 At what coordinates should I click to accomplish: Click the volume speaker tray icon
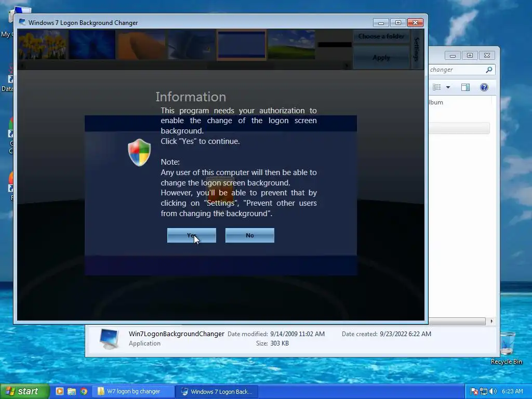pos(493,392)
